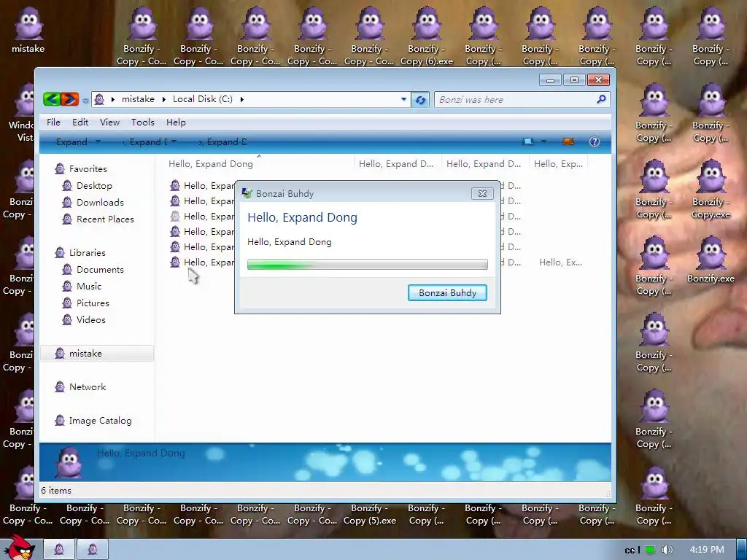
Task: Open the View menu
Action: [109, 122]
